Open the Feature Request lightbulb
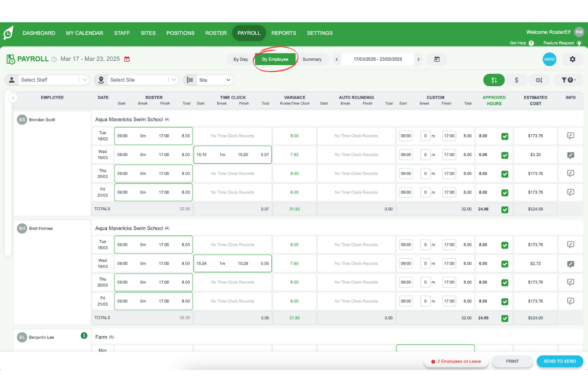Viewport: 588px width, 392px height. point(581,43)
